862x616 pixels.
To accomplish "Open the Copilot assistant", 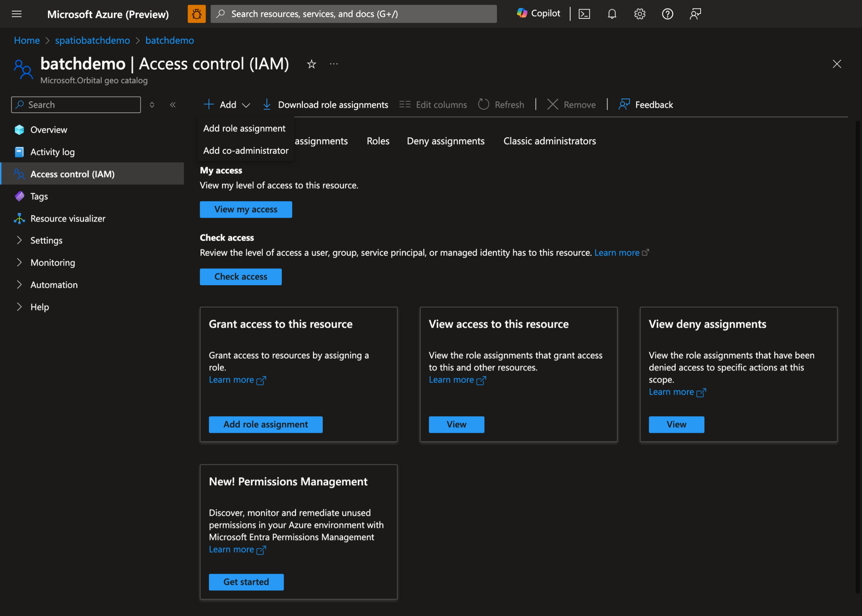I will tap(539, 13).
